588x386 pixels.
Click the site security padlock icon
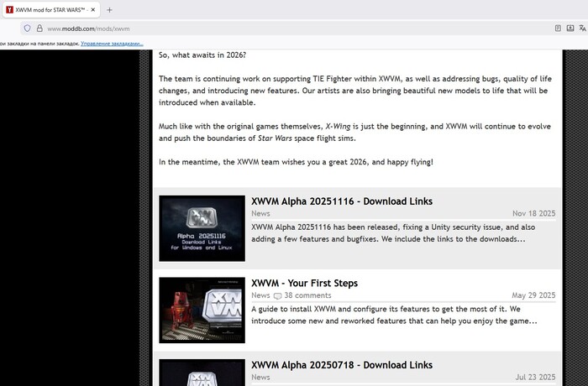pyautogui.click(x=39, y=28)
